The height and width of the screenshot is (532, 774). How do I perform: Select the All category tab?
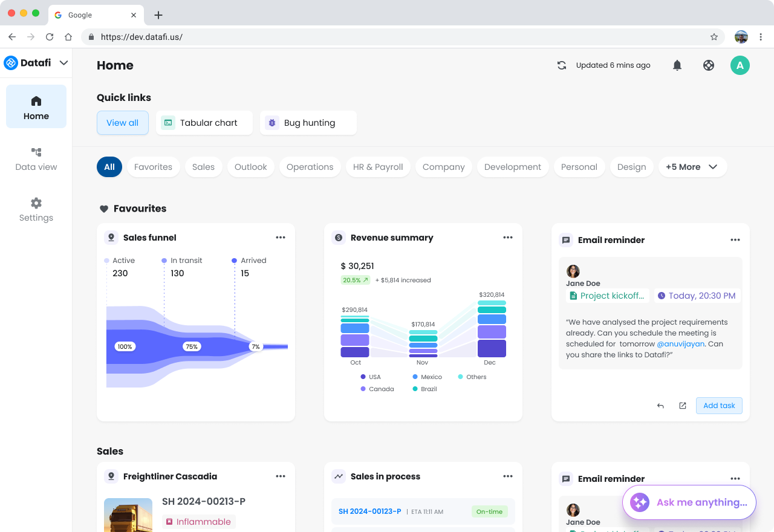click(109, 167)
